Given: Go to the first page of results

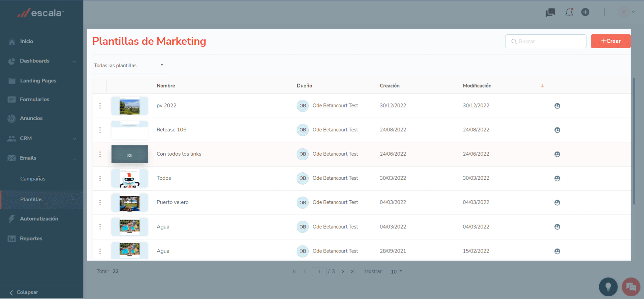Looking at the screenshot, I should click(295, 271).
